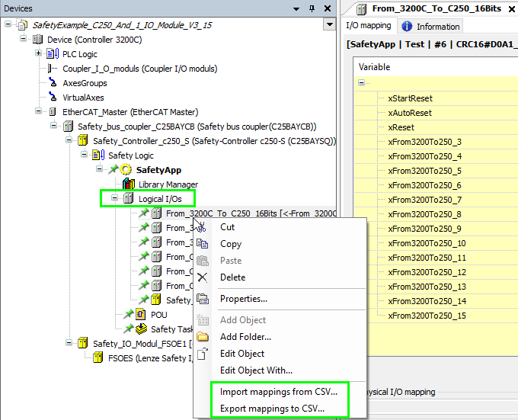The width and height of the screenshot is (518, 420).
Task: Click the Library Manager books icon
Action: click(x=129, y=184)
